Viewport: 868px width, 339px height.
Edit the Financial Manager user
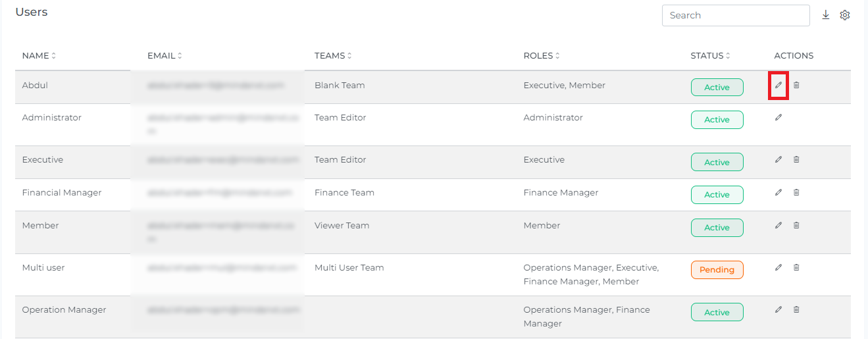[779, 192]
